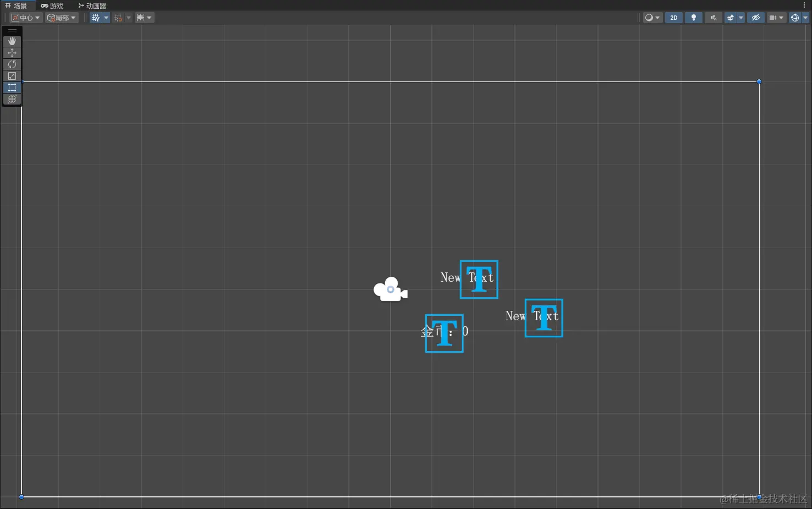Screen dimensions: 812x509
Task: Switch to the 动画器 (Animator) tab
Action: point(92,6)
